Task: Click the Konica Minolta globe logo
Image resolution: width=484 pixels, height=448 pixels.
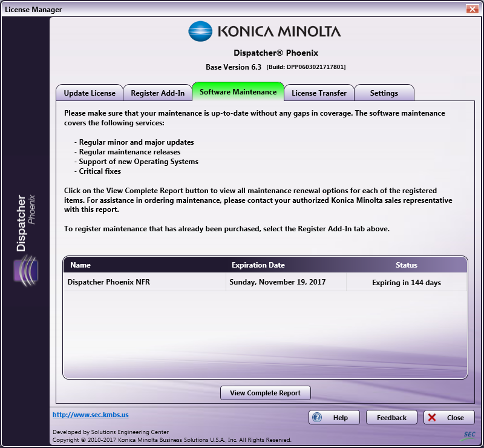Action: [x=200, y=31]
